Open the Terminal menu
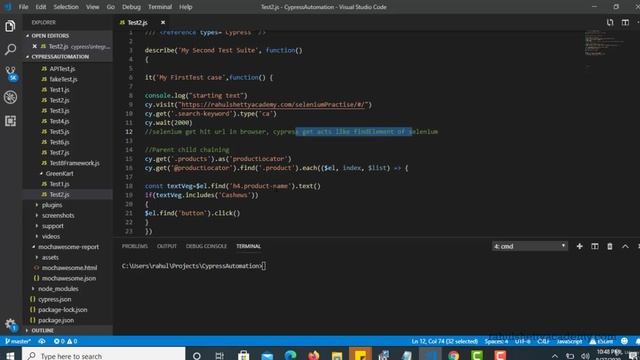The image size is (640, 360). (160, 7)
